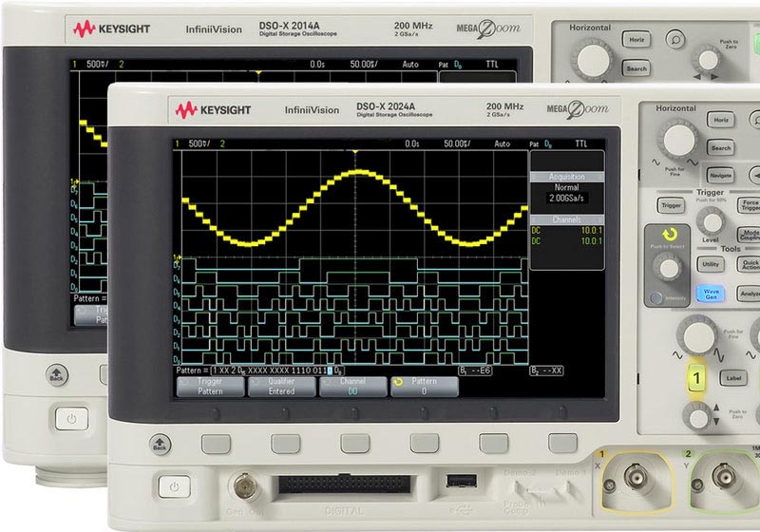Select the Quick Action key under Tools
The height and width of the screenshot is (532, 760).
[749, 264]
